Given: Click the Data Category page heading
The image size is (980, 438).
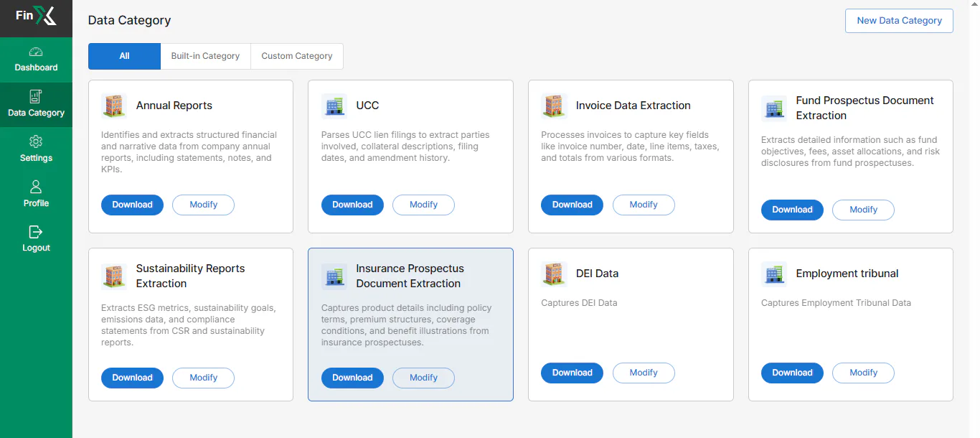Looking at the screenshot, I should 129,20.
